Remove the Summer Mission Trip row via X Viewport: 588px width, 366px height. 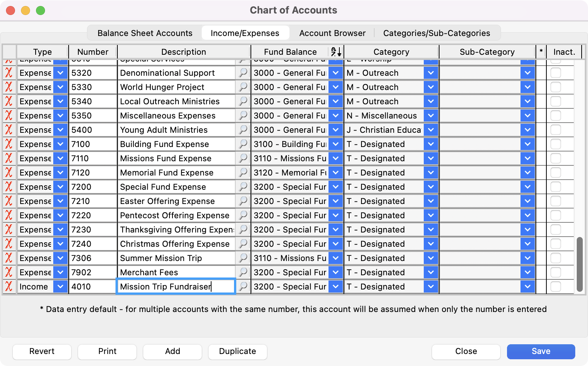coord(9,258)
